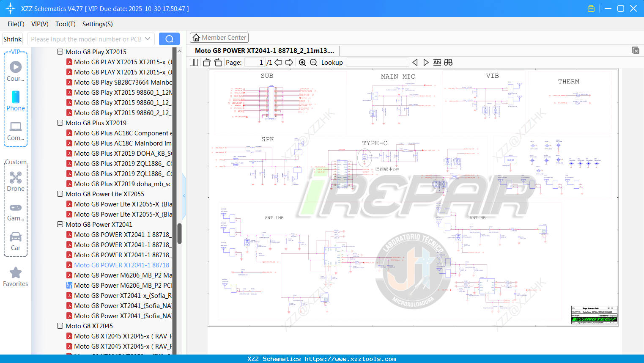
Task: Click the binoculars search icon
Action: coord(448,63)
